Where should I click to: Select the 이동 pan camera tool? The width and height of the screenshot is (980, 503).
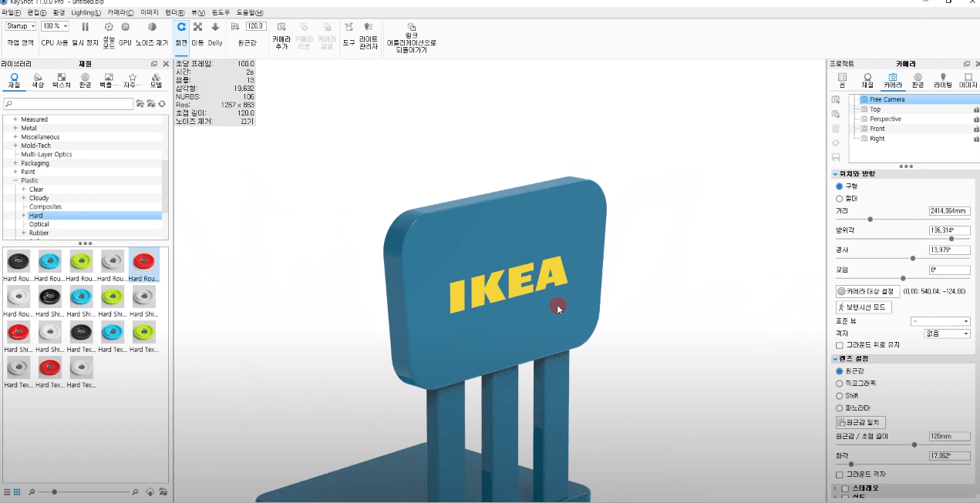tap(197, 27)
